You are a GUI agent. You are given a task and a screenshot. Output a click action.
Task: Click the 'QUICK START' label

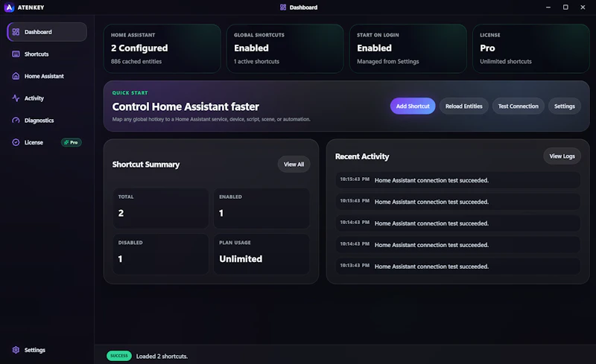point(130,93)
